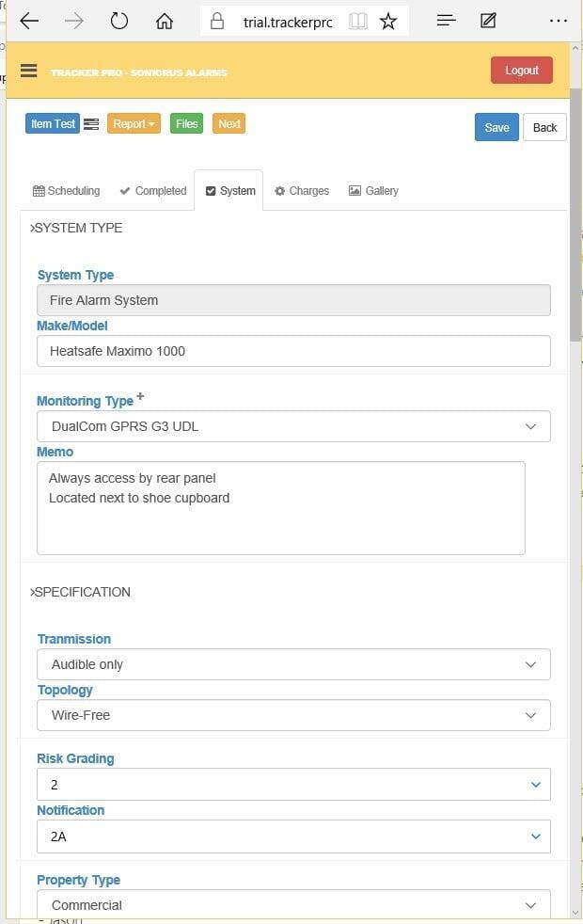
Task: Open the Risk Grading dropdown
Action: pyautogui.click(x=293, y=785)
